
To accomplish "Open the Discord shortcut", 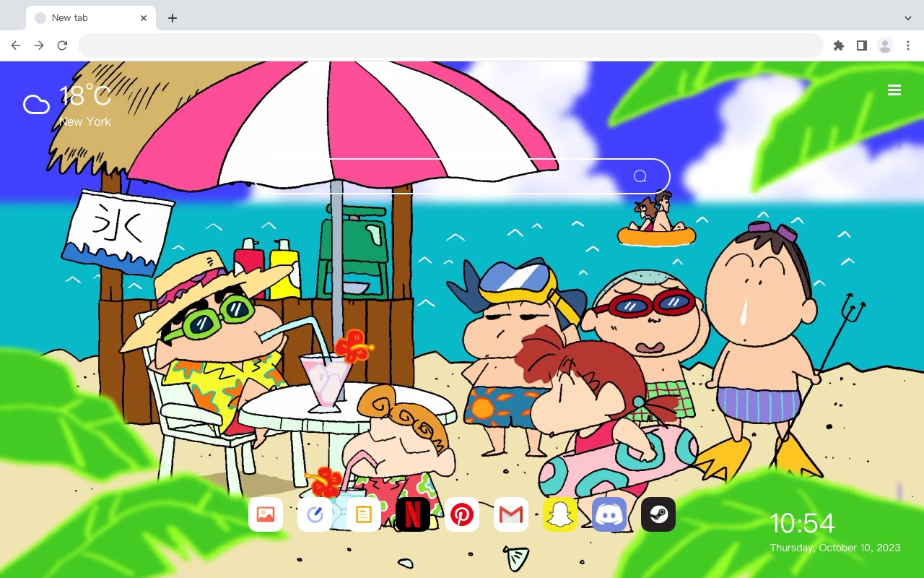I will click(609, 514).
